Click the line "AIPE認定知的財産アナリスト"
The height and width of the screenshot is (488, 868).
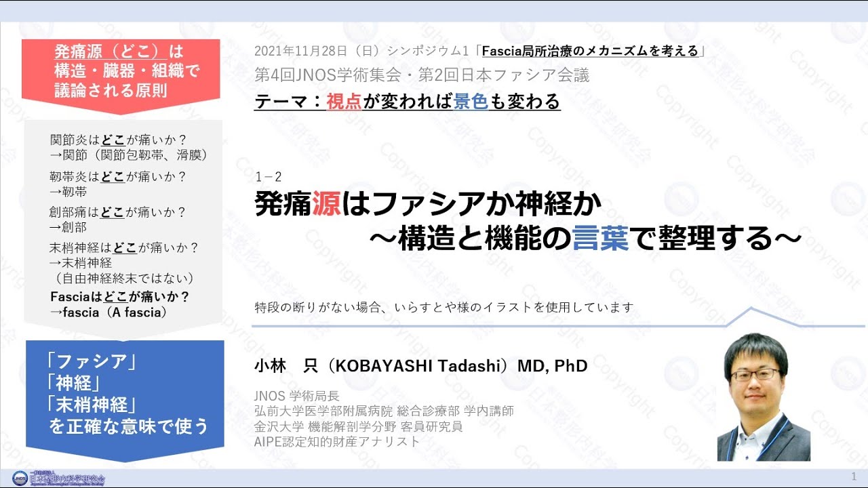337,442
